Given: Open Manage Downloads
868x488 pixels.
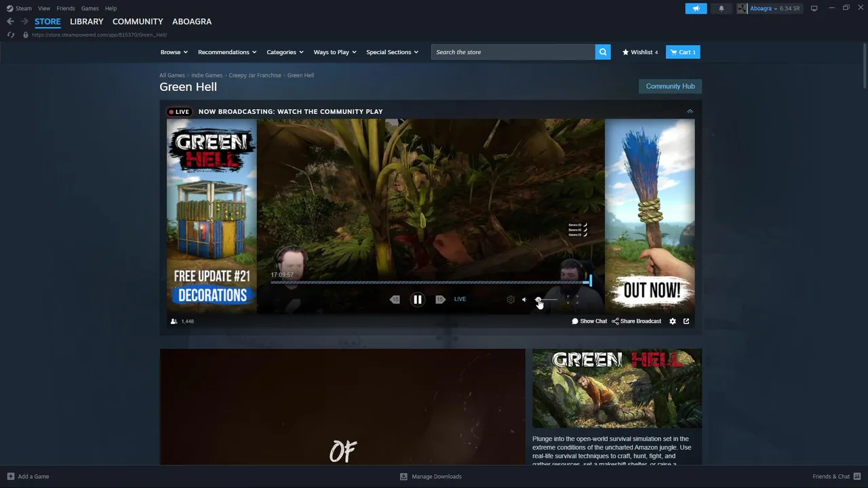Looking at the screenshot, I should point(431,476).
